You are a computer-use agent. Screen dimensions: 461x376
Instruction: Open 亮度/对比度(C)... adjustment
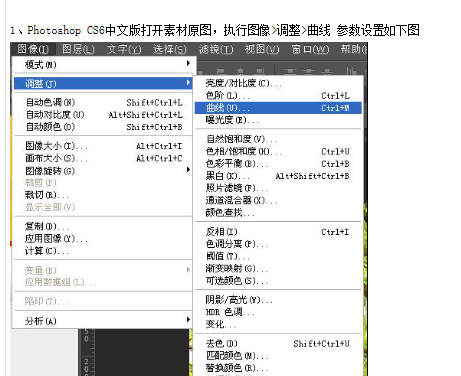pyautogui.click(x=278, y=83)
